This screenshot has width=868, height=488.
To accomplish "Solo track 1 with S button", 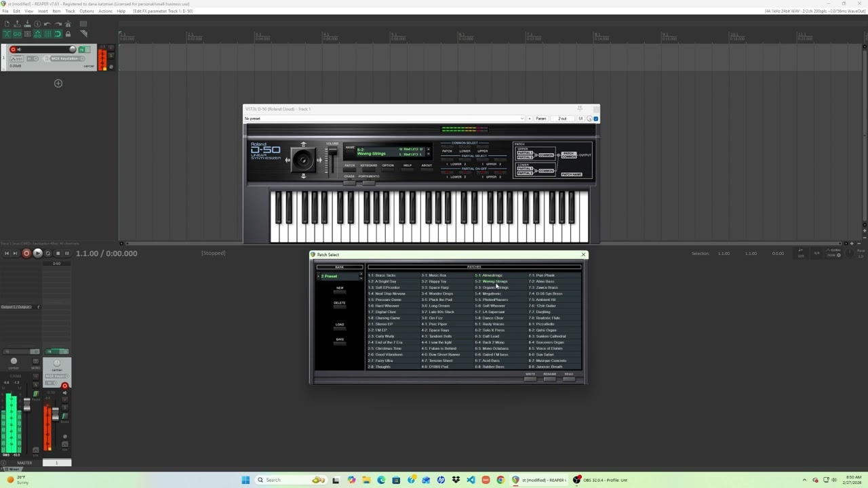I will 111,56.
